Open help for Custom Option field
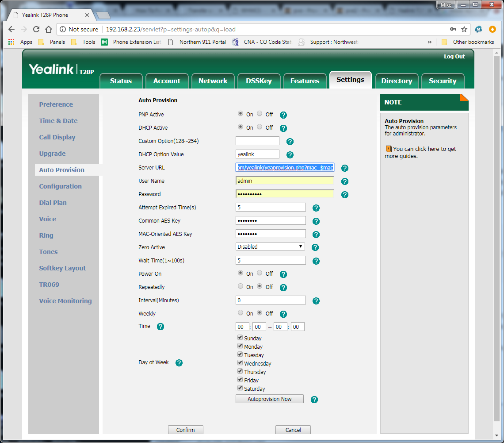 pyautogui.click(x=290, y=142)
